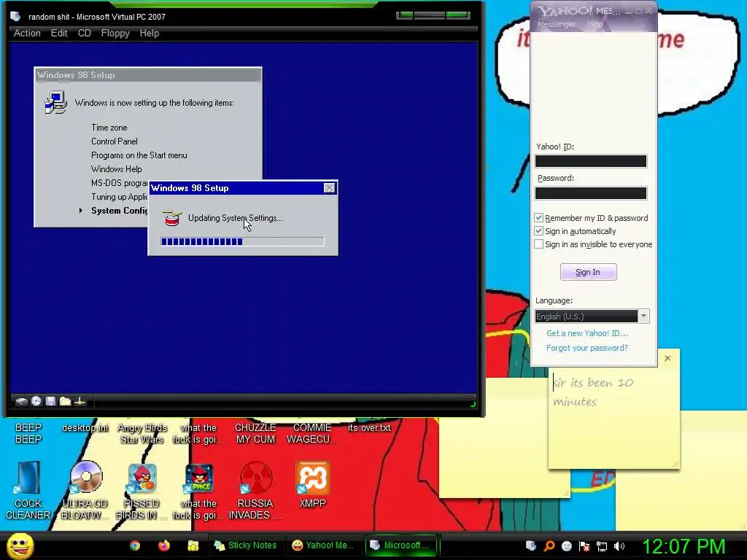Open the Messenger menu in Yahoo window
The image size is (747, 560).
pos(556,24)
